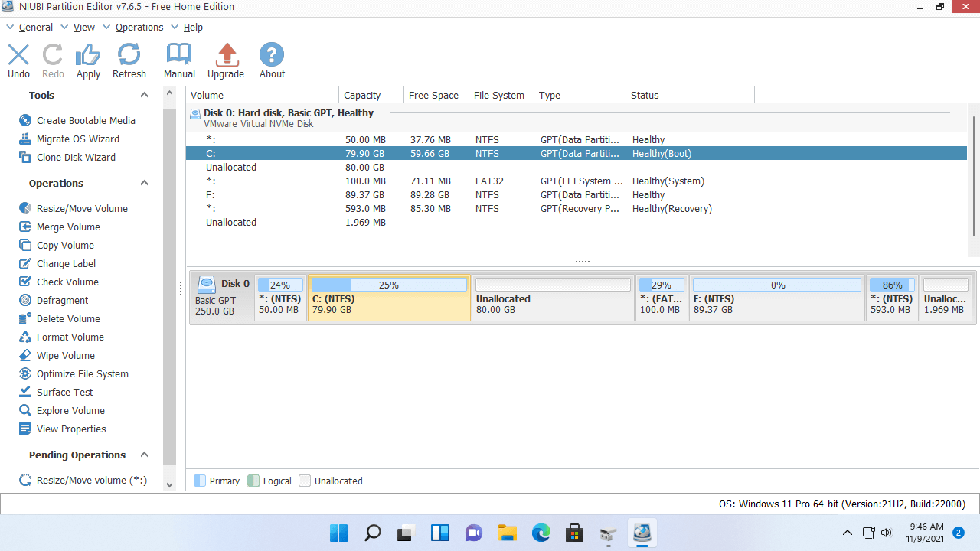The height and width of the screenshot is (551, 980).
Task: Collapse the Tools section
Action: click(144, 95)
